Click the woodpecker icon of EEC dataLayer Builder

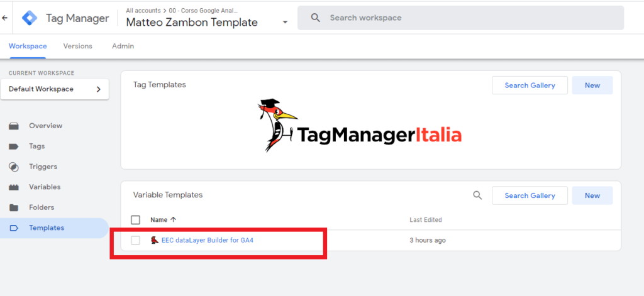coord(155,240)
